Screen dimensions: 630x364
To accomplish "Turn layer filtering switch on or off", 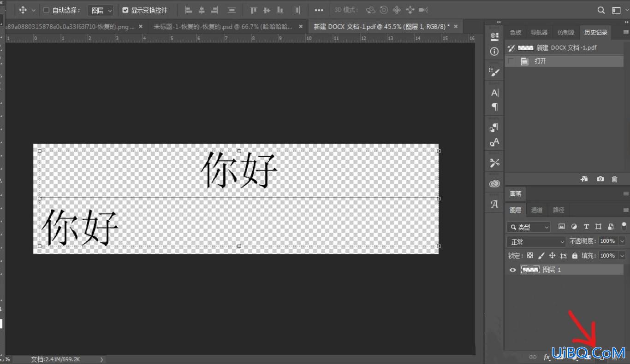I will [624, 226].
